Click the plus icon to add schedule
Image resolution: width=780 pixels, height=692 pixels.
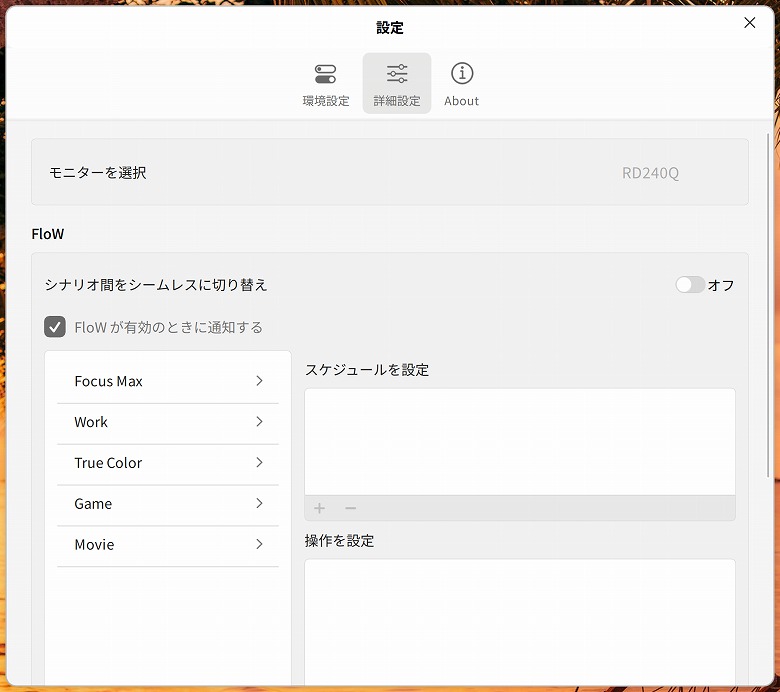pos(320,508)
